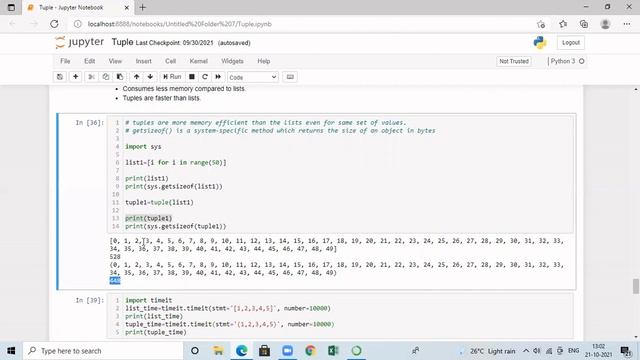Close the Tuple Jupyter Notebook tab
The height and width of the screenshot is (360, 640).
pyautogui.click(x=127, y=7)
